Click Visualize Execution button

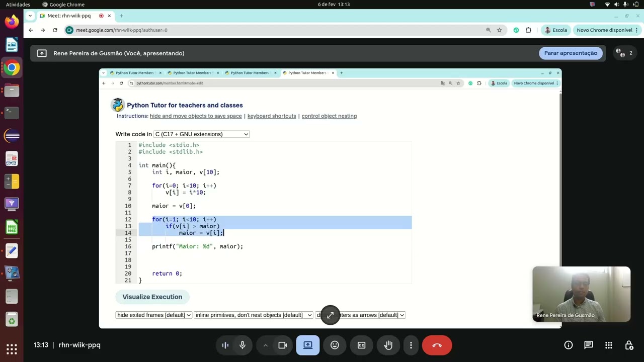pos(152,297)
